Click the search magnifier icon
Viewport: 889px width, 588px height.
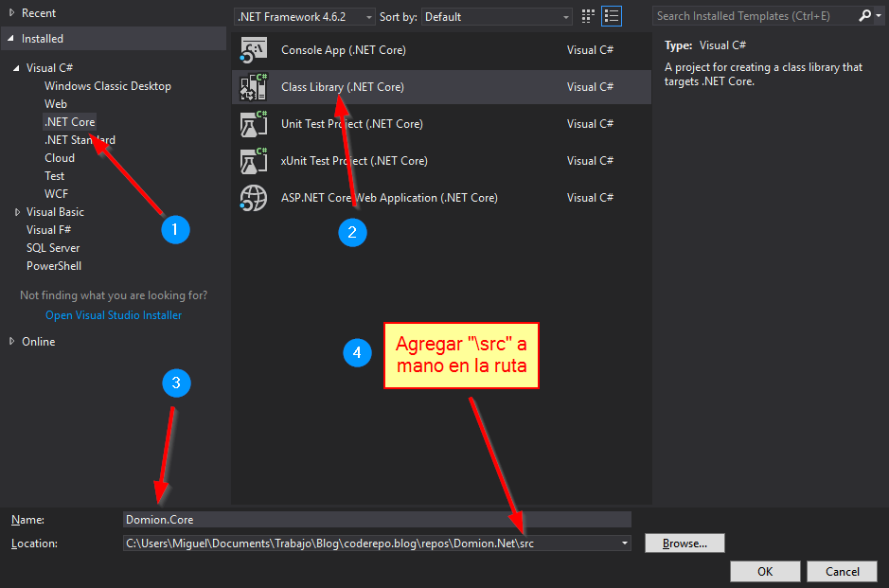pos(864,16)
